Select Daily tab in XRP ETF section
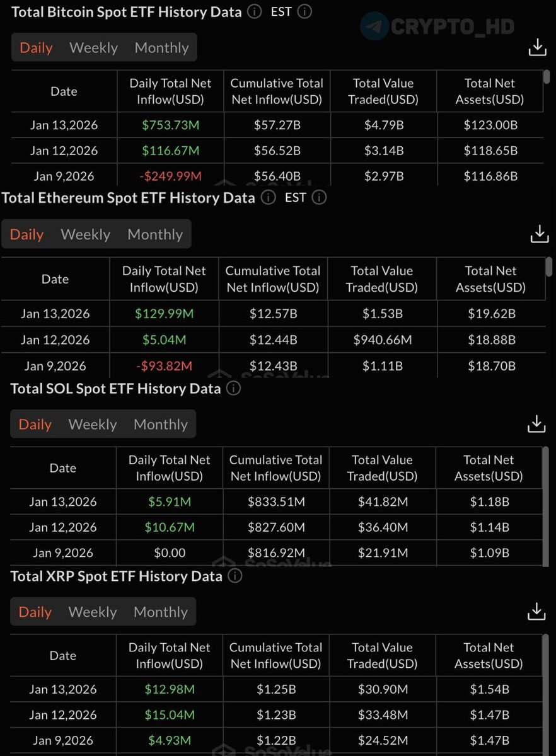556x756 pixels. (35, 612)
